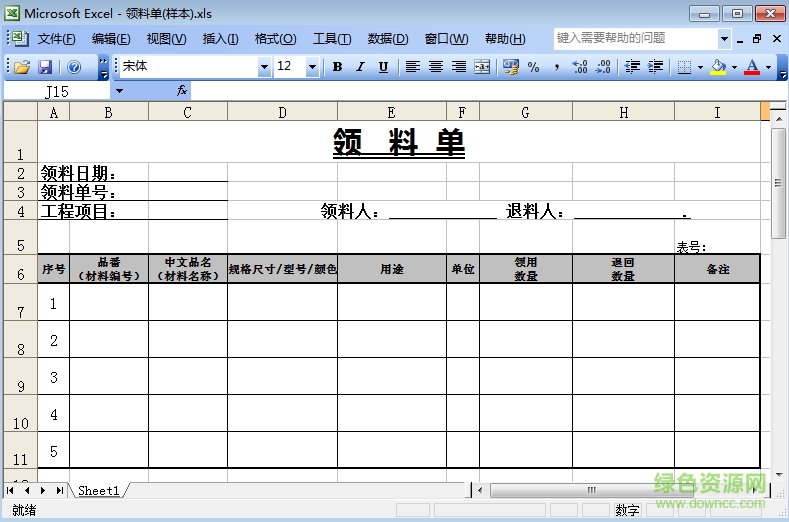
Task: Select row 6 header
Action: 21,269
